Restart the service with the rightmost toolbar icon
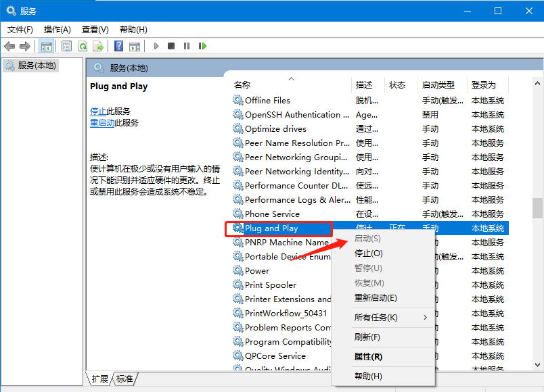The image size is (544, 392). click(202, 46)
